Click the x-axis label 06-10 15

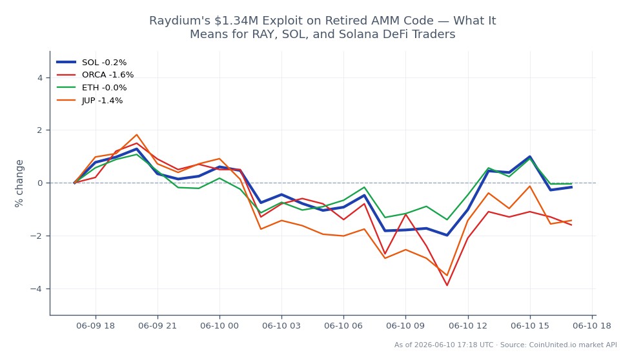(x=530, y=326)
